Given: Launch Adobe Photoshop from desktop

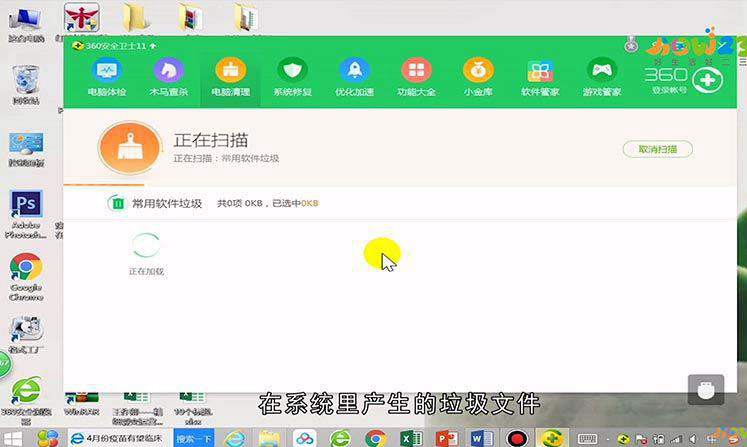Looking at the screenshot, I should pyautogui.click(x=26, y=214).
